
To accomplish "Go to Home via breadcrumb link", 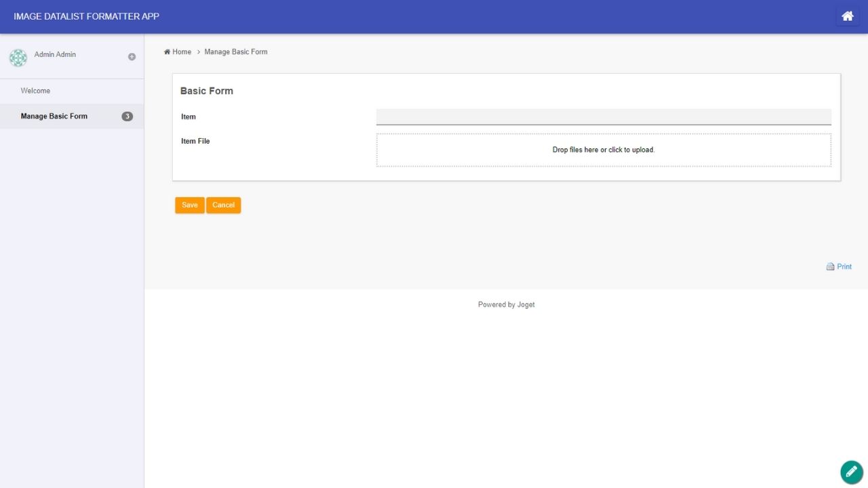I will [182, 52].
